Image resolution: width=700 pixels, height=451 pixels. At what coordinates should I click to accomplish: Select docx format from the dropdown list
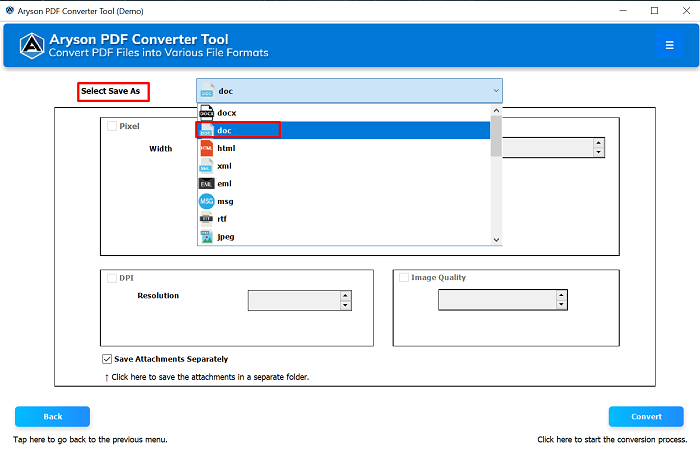(344, 113)
